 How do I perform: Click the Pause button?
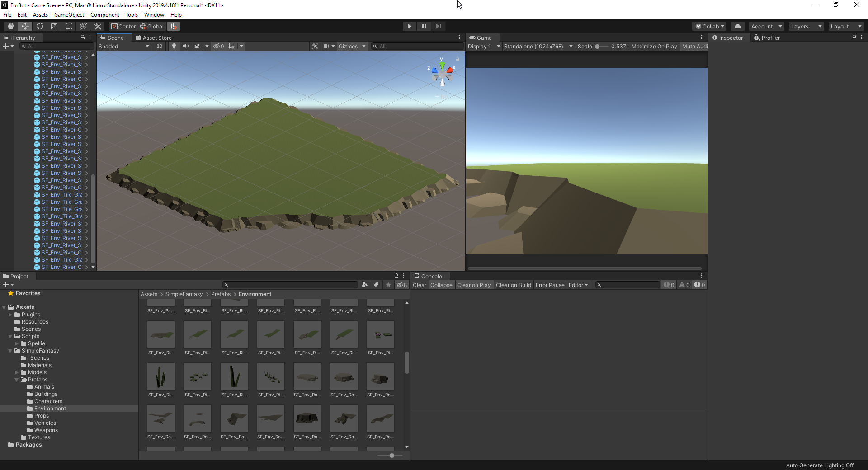click(424, 26)
